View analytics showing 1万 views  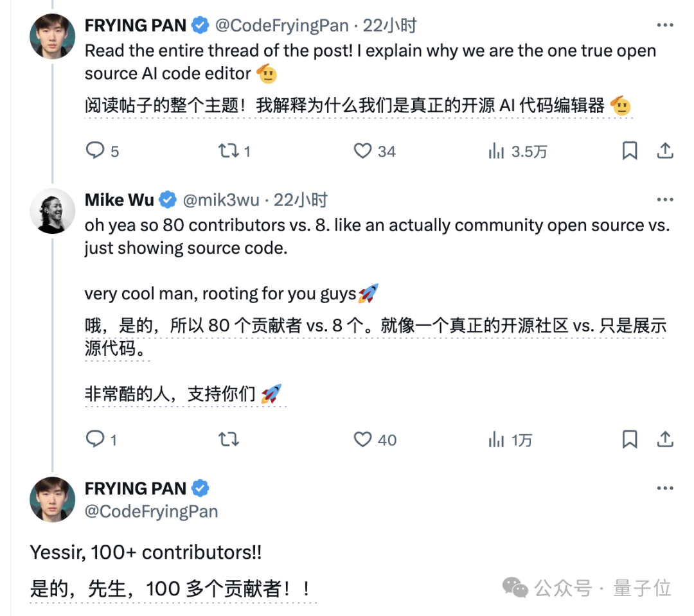(510, 439)
